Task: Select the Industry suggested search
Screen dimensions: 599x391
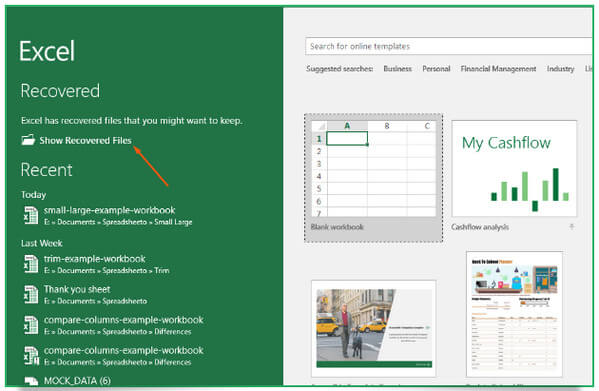Action: [560, 69]
